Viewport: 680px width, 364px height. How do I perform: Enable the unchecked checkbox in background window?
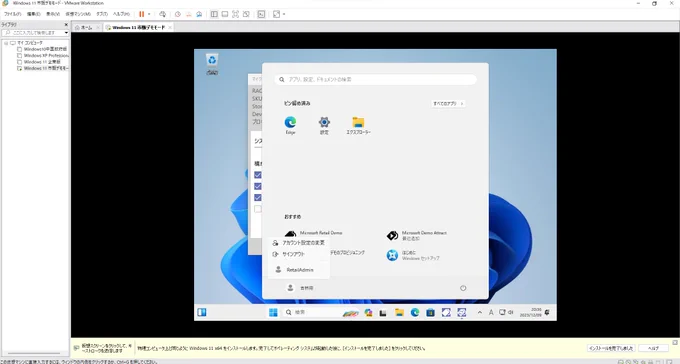coord(258,209)
